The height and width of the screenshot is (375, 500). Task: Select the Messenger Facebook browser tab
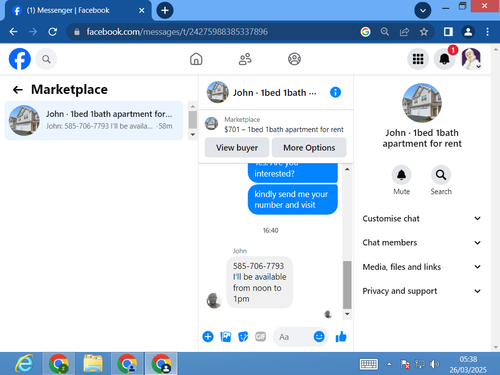(78, 10)
